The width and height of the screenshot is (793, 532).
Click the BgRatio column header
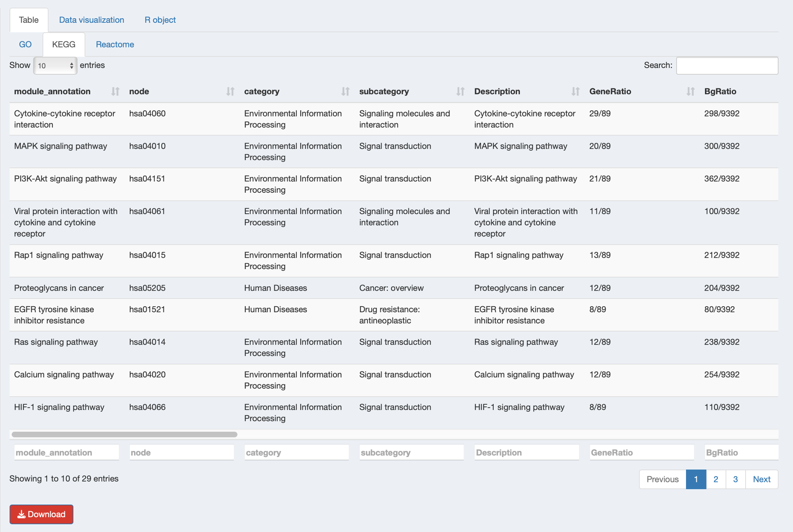[720, 91]
